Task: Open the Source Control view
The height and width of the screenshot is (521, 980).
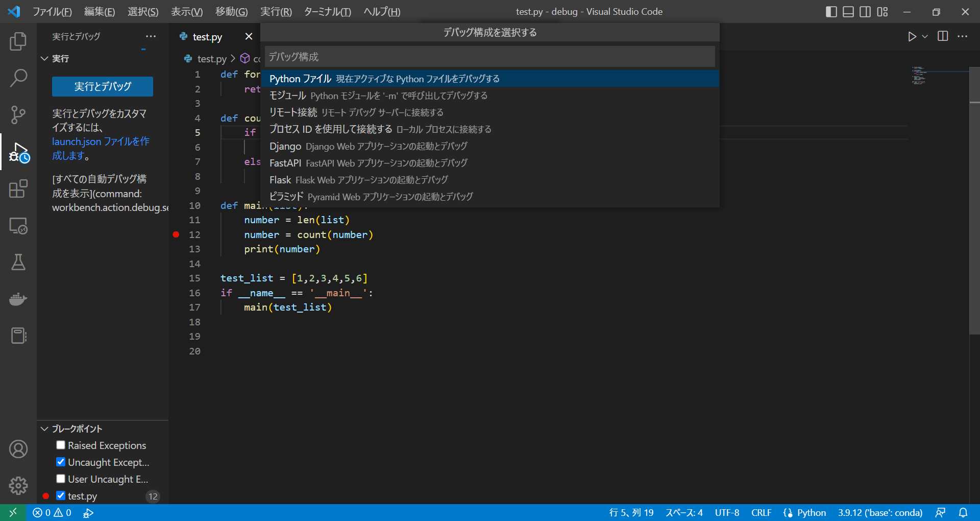Action: 18,115
